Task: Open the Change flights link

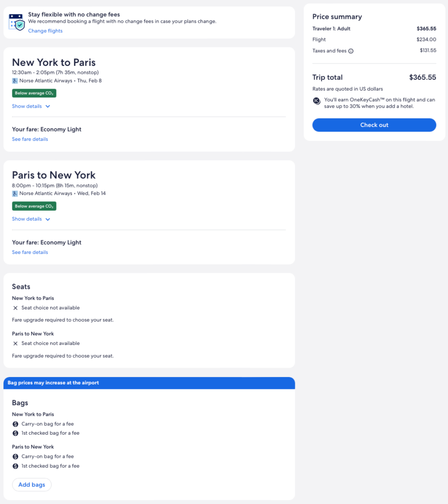Action: point(45,31)
